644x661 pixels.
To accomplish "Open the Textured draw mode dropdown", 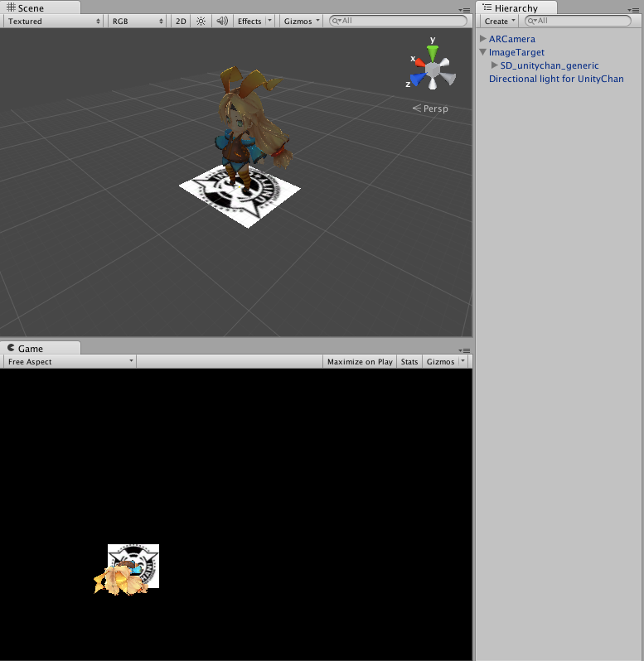I will pyautogui.click(x=53, y=21).
